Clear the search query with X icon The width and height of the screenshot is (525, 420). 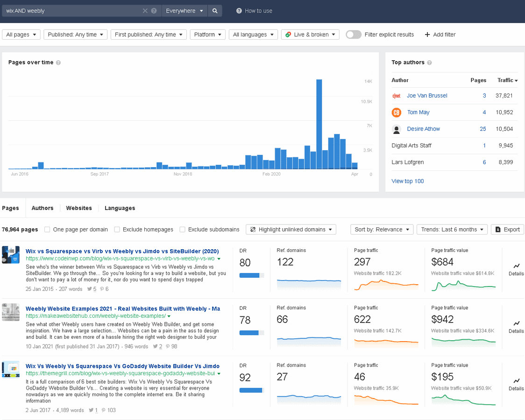click(145, 11)
